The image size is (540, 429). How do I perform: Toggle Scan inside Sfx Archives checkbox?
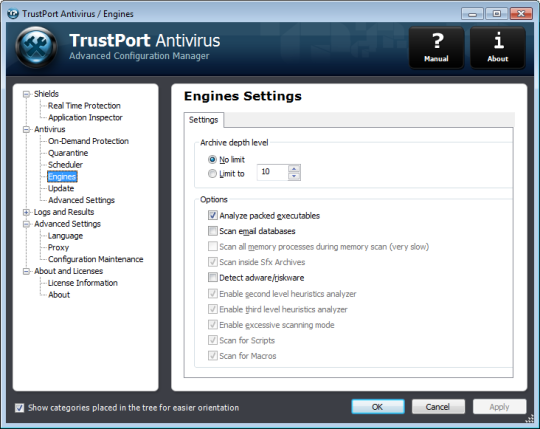point(213,262)
